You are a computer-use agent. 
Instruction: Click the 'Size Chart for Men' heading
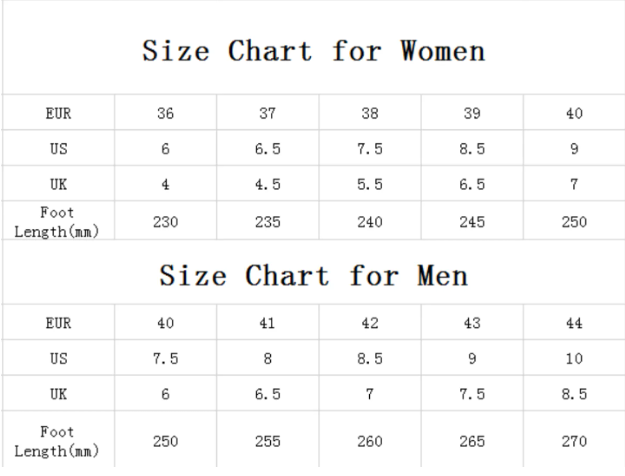tap(314, 275)
